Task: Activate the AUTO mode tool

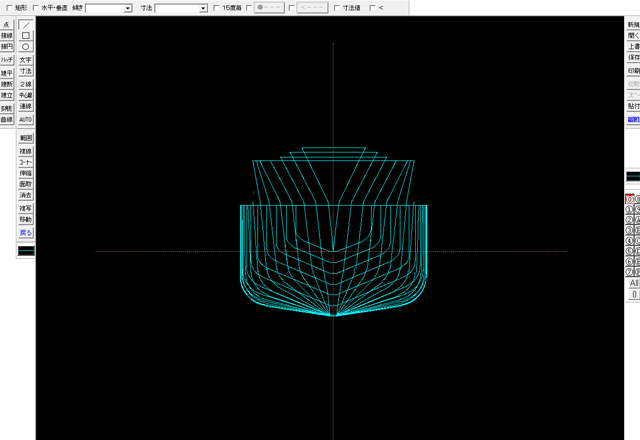Action: [x=26, y=120]
